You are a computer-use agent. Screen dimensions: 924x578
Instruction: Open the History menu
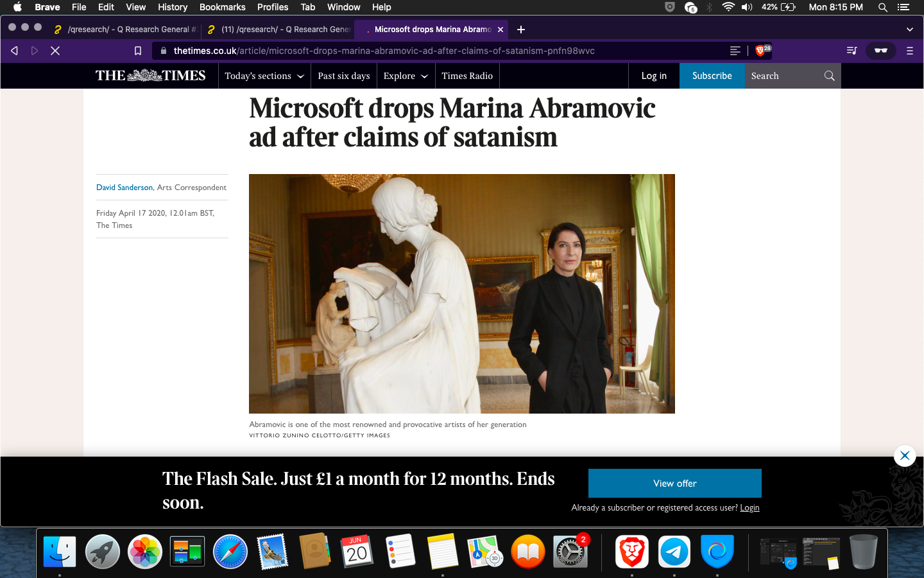coord(173,7)
